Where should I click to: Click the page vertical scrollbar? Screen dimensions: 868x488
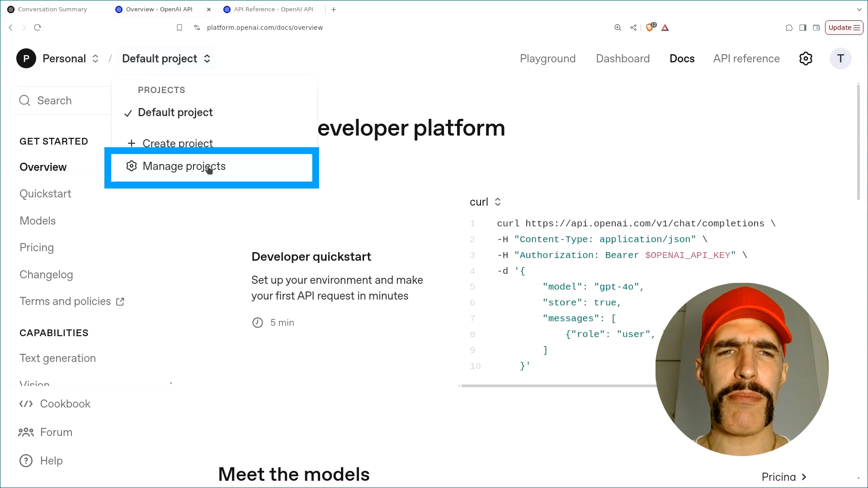(859, 141)
